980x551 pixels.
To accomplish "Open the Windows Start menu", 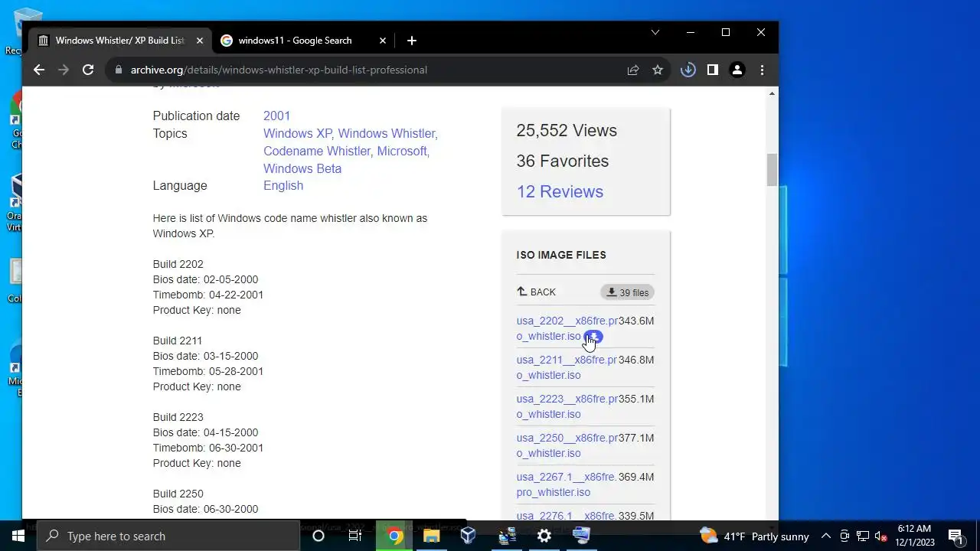I will tap(17, 536).
